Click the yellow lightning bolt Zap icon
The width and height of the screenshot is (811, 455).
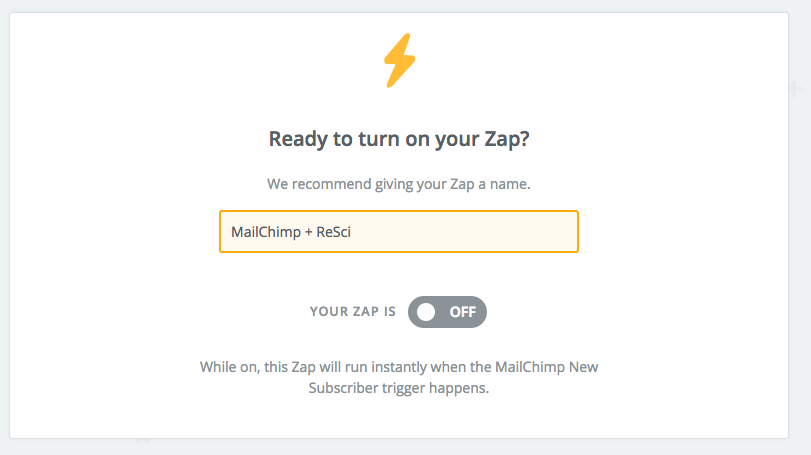click(399, 60)
